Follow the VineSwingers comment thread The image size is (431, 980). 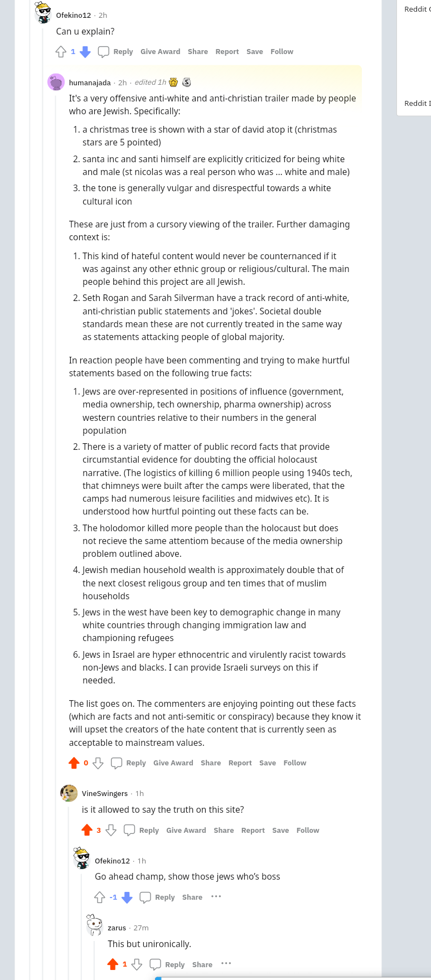pyautogui.click(x=307, y=831)
